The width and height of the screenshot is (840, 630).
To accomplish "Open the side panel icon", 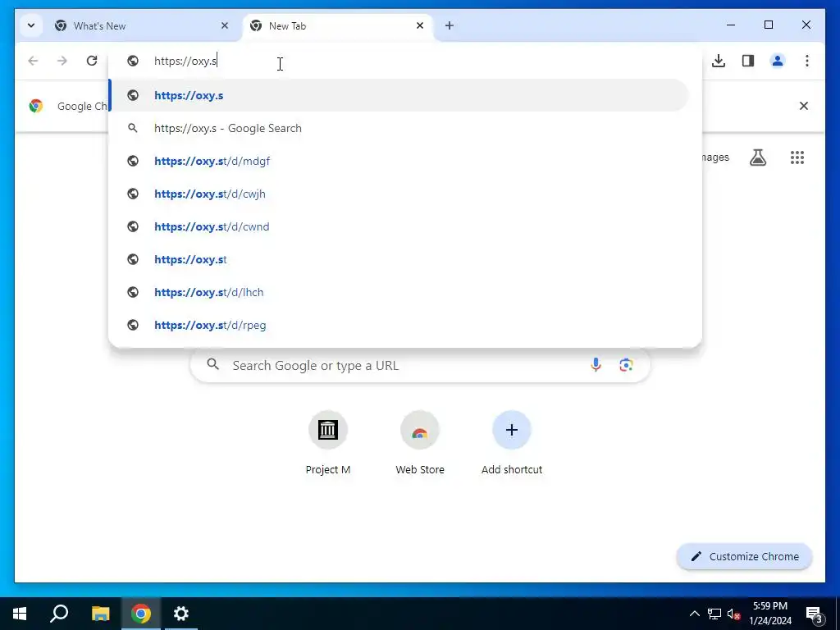I will [748, 61].
